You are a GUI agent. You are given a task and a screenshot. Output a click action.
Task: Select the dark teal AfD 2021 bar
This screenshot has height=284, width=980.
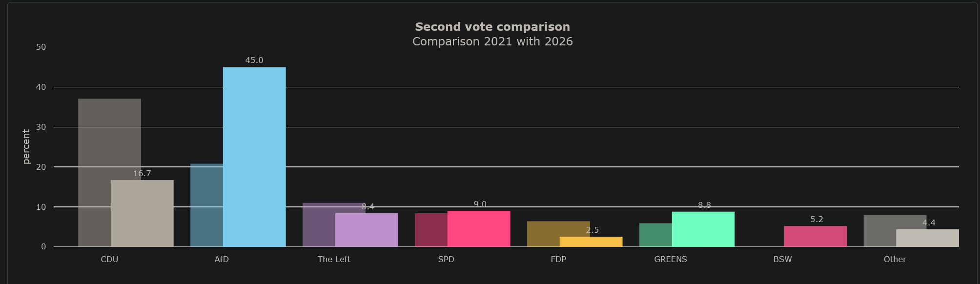pyautogui.click(x=206, y=205)
